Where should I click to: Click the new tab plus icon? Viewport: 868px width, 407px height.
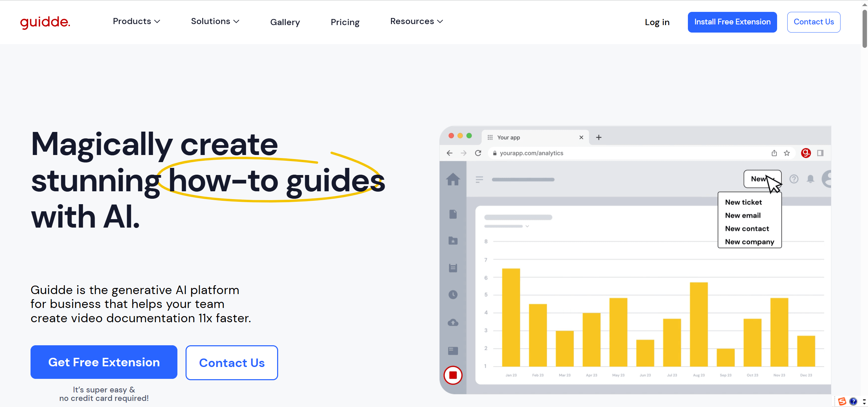click(599, 137)
